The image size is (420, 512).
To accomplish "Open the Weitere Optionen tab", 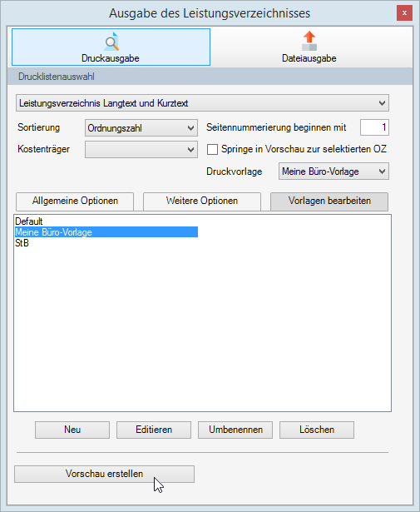I will (202, 201).
